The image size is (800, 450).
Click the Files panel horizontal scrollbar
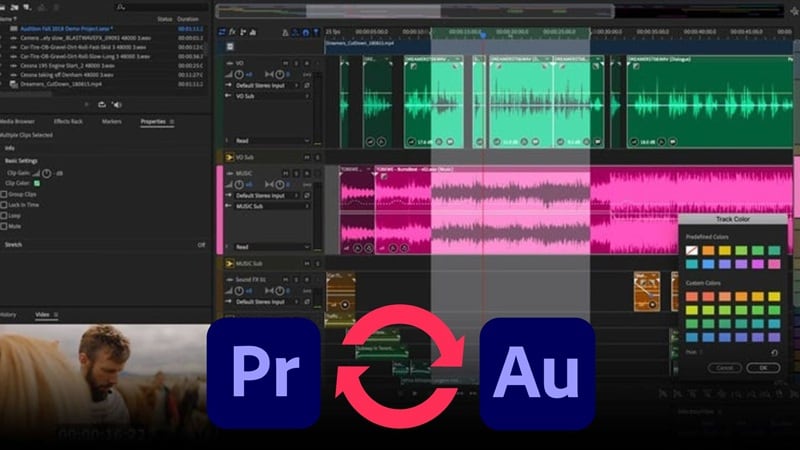click(27, 94)
